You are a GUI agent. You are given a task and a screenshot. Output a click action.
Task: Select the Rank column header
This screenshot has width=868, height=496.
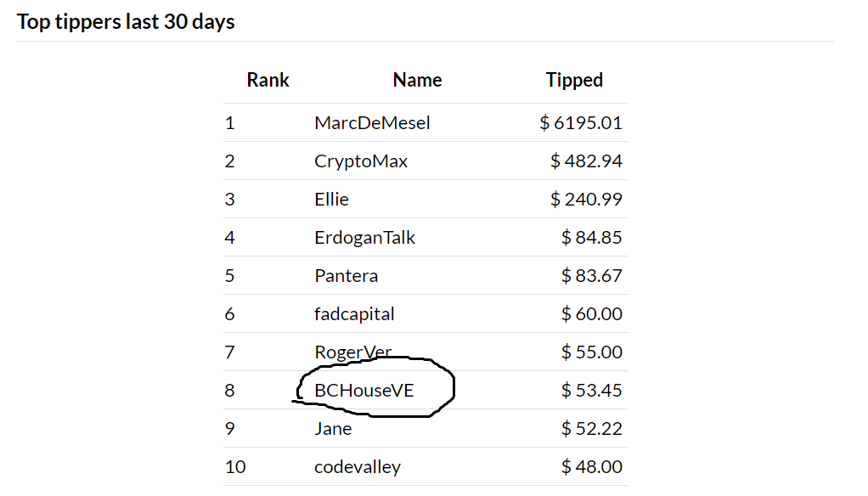pos(268,80)
